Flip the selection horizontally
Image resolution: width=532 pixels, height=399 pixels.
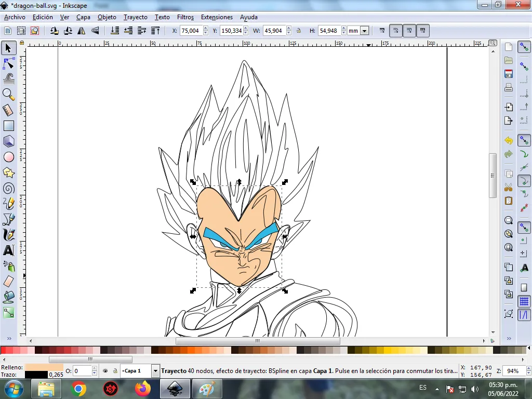click(82, 31)
